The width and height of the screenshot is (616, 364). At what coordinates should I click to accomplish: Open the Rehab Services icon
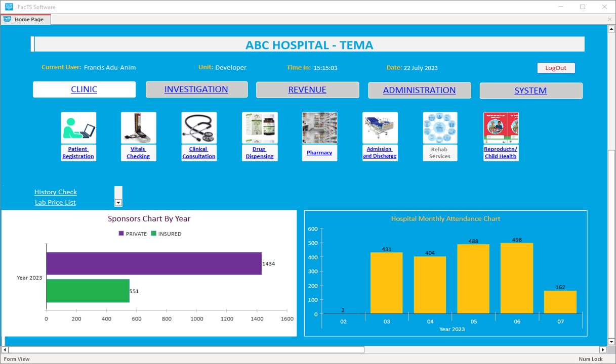tap(440, 128)
